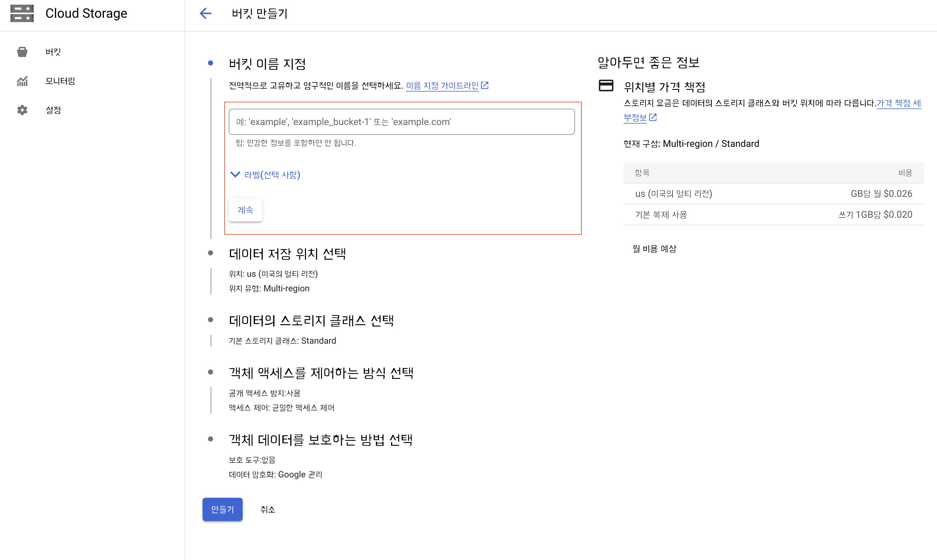The height and width of the screenshot is (560, 937).
Task: Expand the 라벨(선택 사항) section
Action: (265, 175)
